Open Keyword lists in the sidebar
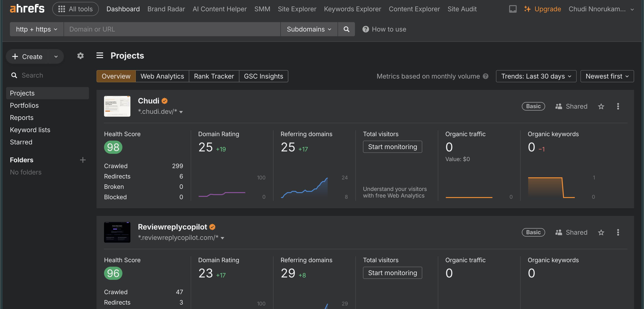This screenshot has width=644, height=309. pos(30,130)
